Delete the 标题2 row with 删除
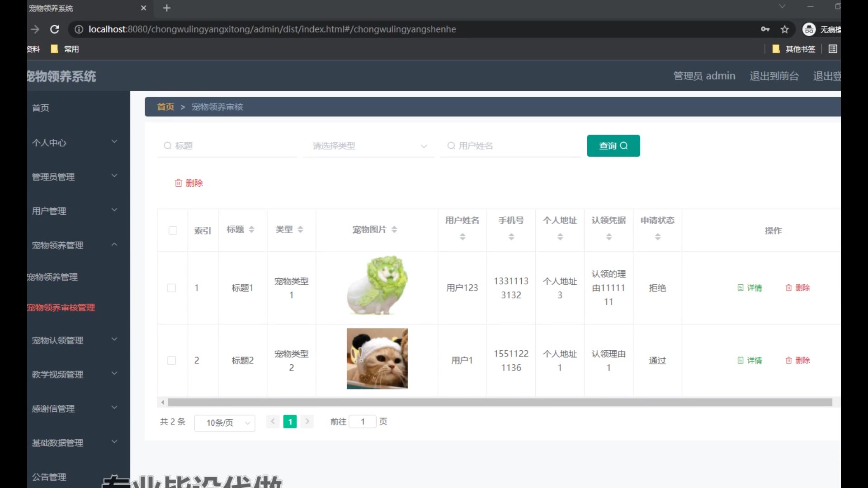 point(797,361)
